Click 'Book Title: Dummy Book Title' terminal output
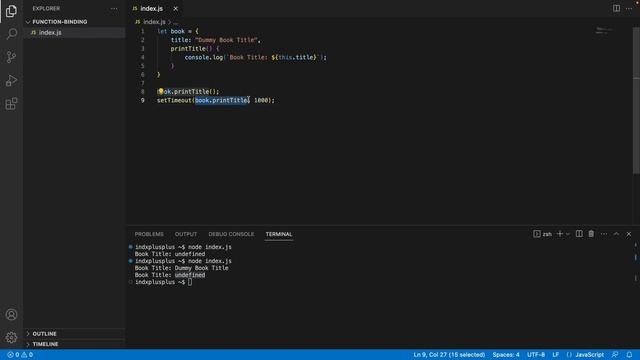This screenshot has width=640, height=360. click(x=181, y=268)
